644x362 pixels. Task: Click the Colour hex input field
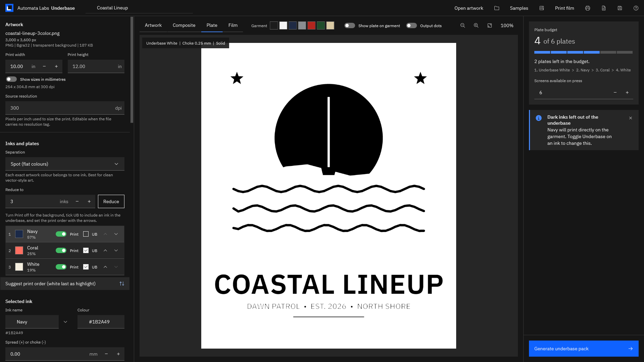[101, 322]
